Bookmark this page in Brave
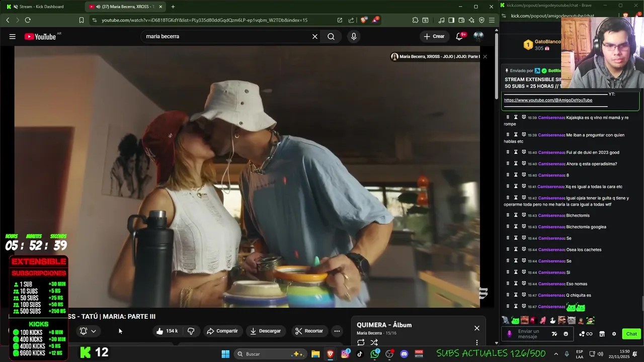The image size is (644, 362). tap(82, 20)
